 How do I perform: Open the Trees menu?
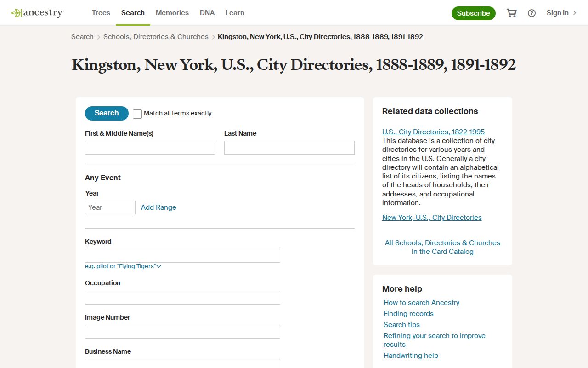coord(101,13)
